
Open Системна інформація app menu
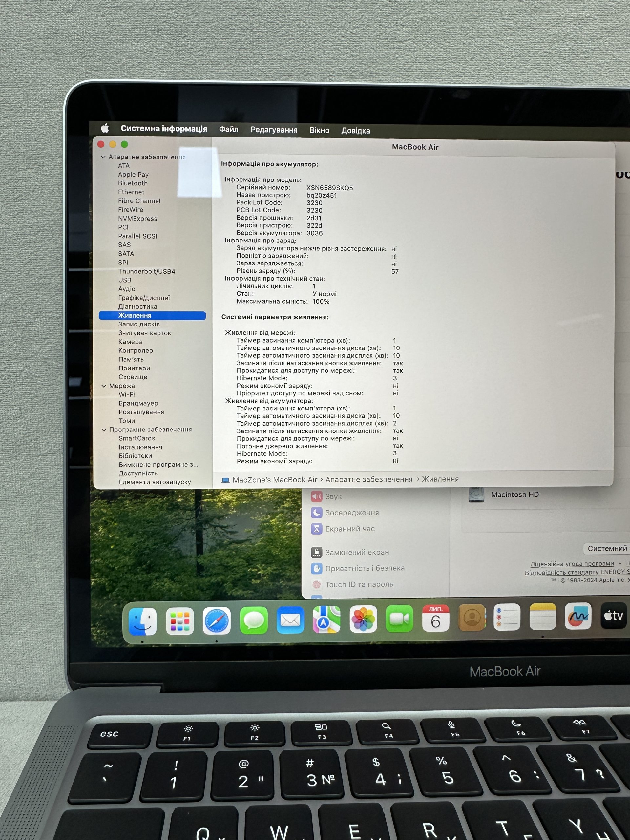(164, 129)
